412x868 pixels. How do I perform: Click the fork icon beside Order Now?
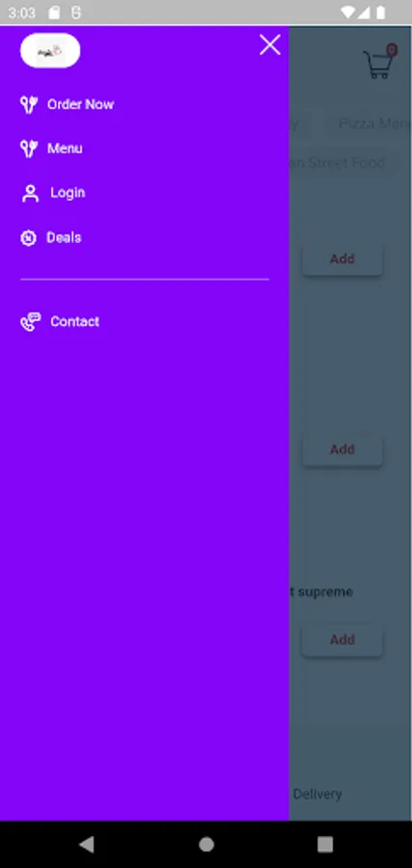click(29, 104)
